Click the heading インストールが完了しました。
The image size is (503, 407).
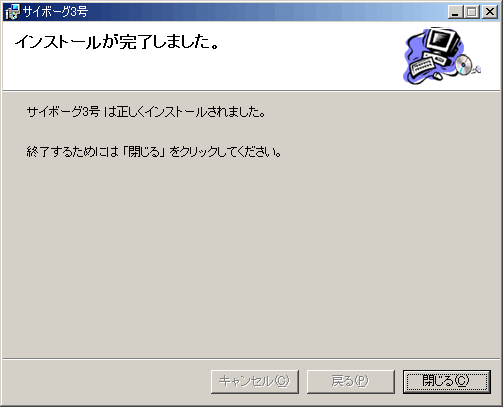point(117,42)
